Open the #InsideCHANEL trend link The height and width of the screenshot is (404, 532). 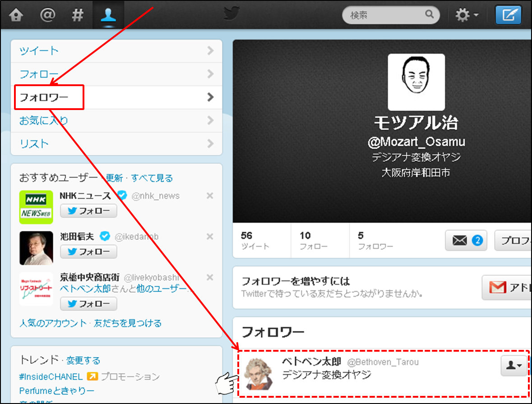click(x=51, y=376)
